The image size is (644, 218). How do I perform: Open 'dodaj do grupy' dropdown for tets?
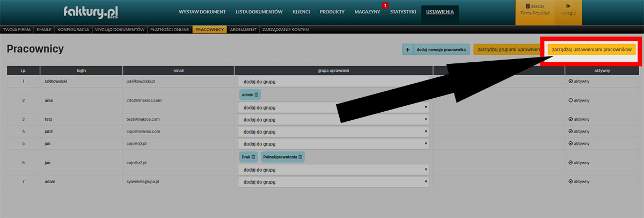[x=333, y=120]
